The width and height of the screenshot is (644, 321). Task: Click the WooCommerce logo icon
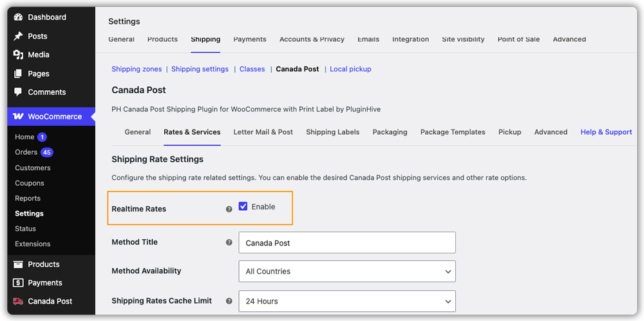pos(19,117)
